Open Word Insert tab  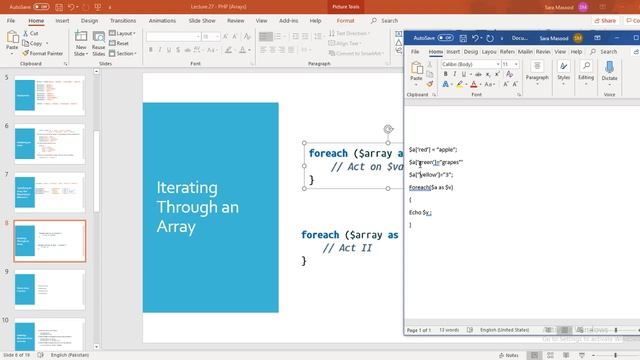click(453, 52)
